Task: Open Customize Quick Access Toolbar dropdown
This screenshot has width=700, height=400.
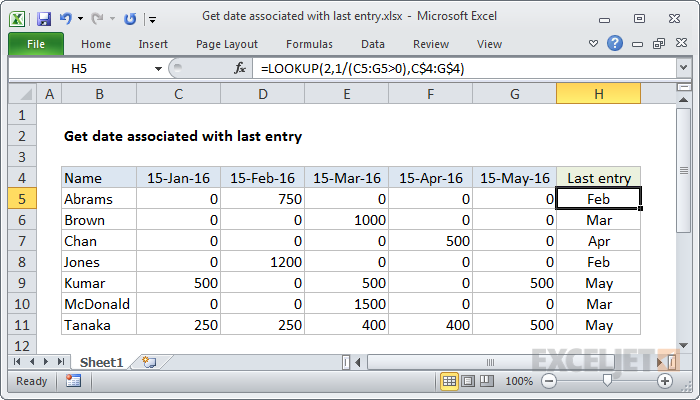Action: [x=153, y=20]
